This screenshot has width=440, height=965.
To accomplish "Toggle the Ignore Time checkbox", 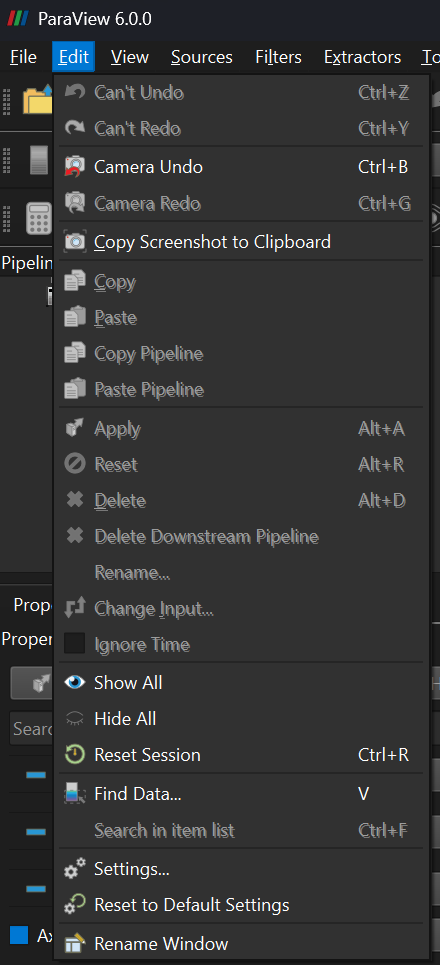I will [x=75, y=644].
